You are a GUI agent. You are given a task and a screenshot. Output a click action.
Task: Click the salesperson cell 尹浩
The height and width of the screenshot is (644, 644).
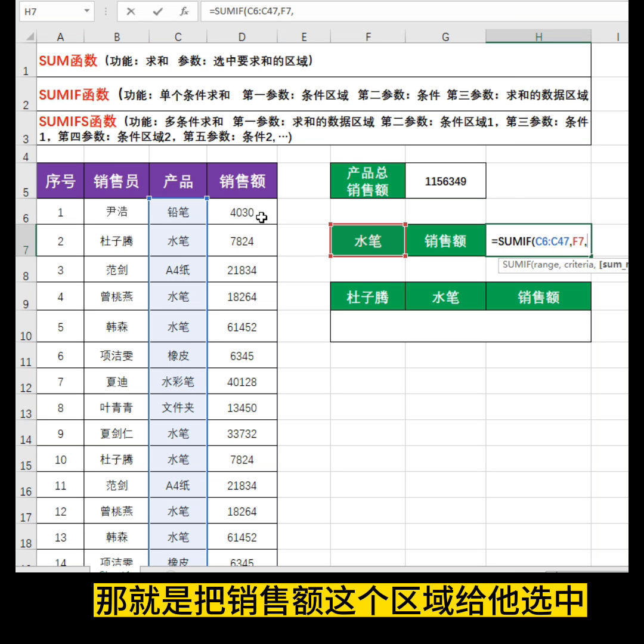click(x=117, y=212)
